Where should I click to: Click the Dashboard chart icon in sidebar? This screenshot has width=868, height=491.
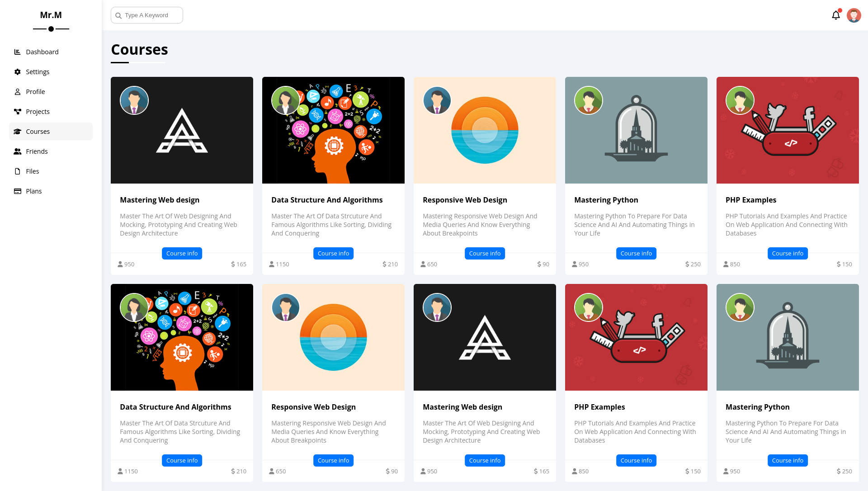coord(17,52)
